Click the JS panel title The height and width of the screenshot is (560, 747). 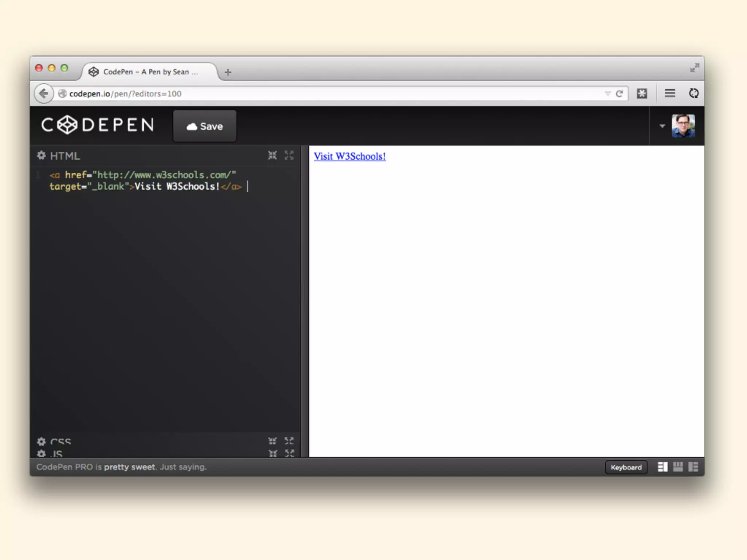point(57,454)
